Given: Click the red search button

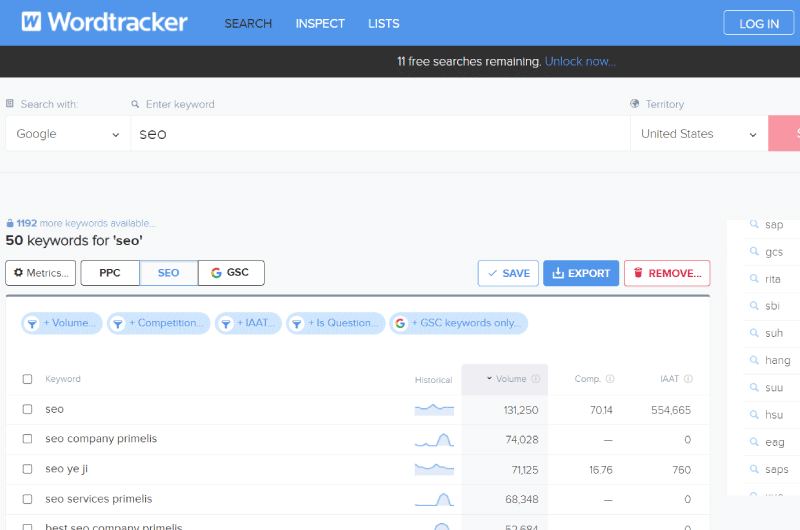Looking at the screenshot, I should click(x=784, y=134).
